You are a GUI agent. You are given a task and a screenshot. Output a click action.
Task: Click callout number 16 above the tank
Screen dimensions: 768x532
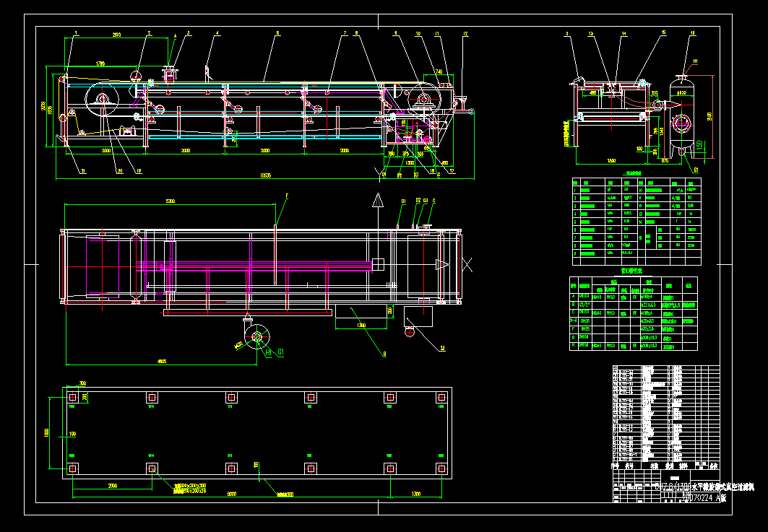[x=693, y=33]
